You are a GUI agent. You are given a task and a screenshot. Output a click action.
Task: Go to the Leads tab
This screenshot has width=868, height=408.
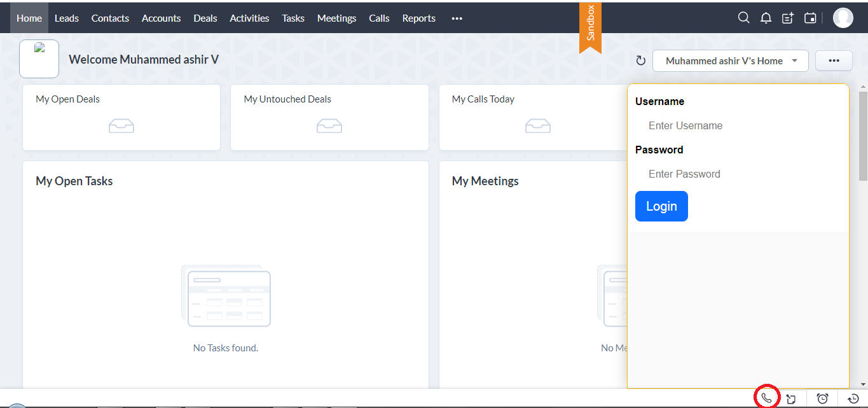pyautogui.click(x=67, y=18)
